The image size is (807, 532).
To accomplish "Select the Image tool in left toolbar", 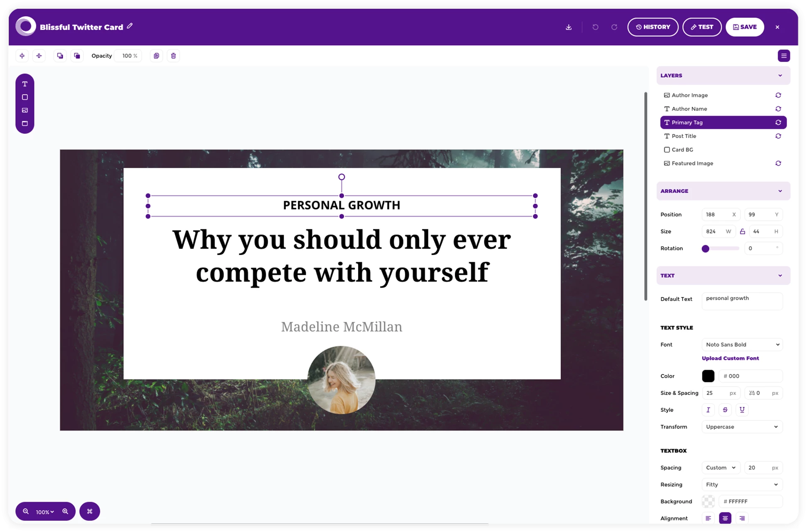I will [25, 111].
